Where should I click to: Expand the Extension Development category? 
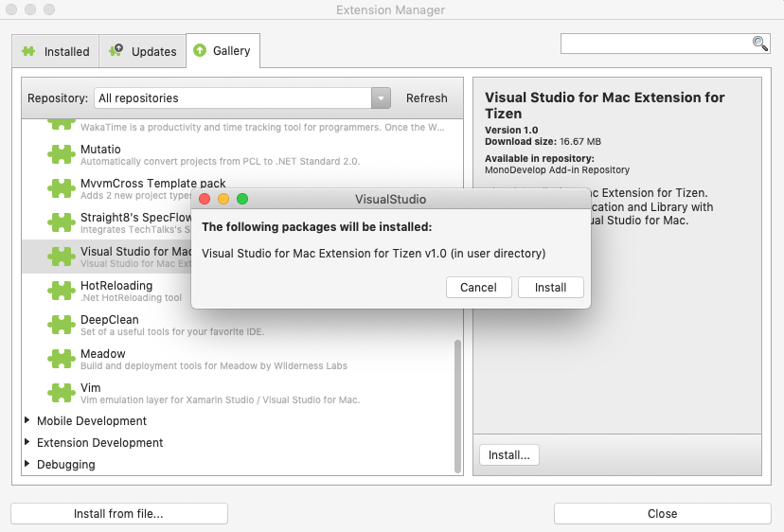coord(27,443)
